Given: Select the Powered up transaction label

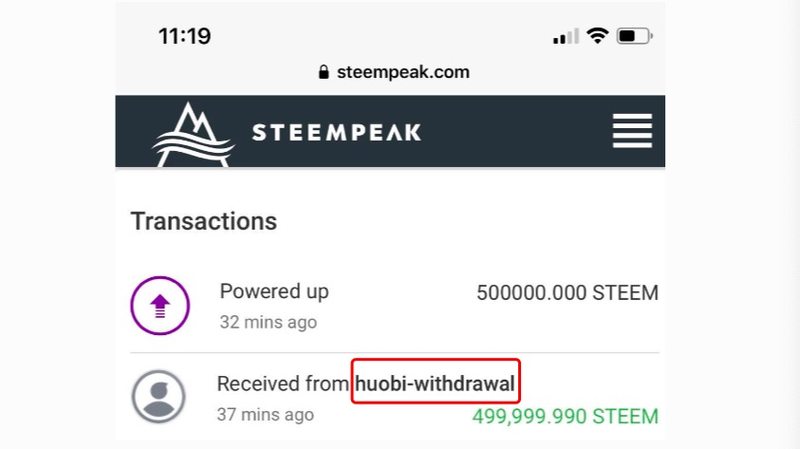Looking at the screenshot, I should pos(274,292).
